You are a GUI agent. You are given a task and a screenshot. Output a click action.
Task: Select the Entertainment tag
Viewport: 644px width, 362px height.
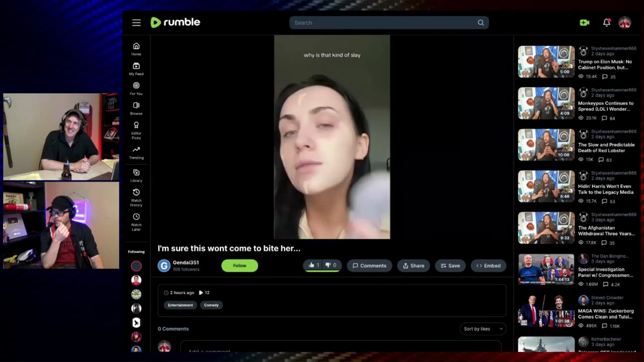[180, 305]
